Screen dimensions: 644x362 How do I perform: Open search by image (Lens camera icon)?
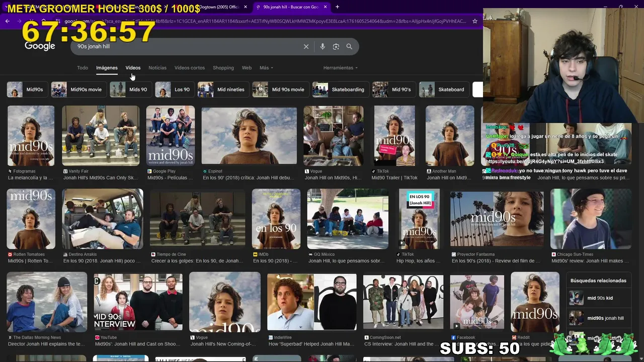point(336,46)
